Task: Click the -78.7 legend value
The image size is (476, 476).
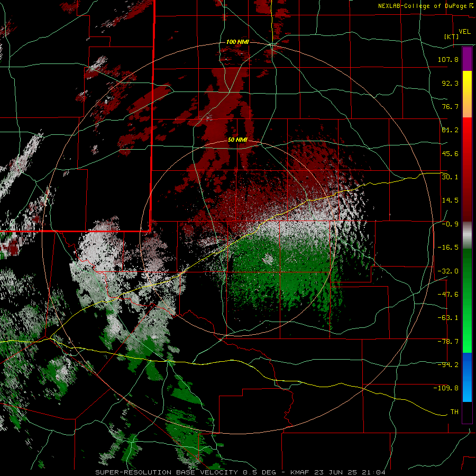Action: click(448, 341)
